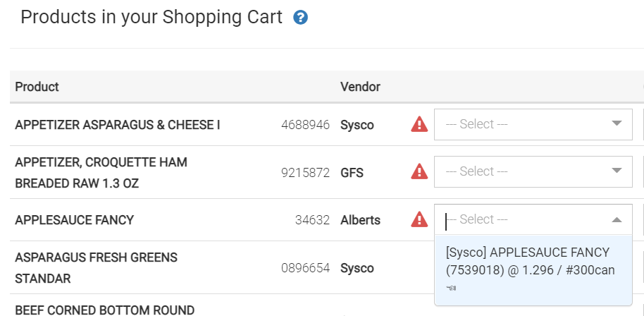
Task: Click ASPARAGUS FRESH GREENS STANDAR product name
Action: pyautogui.click(x=96, y=268)
